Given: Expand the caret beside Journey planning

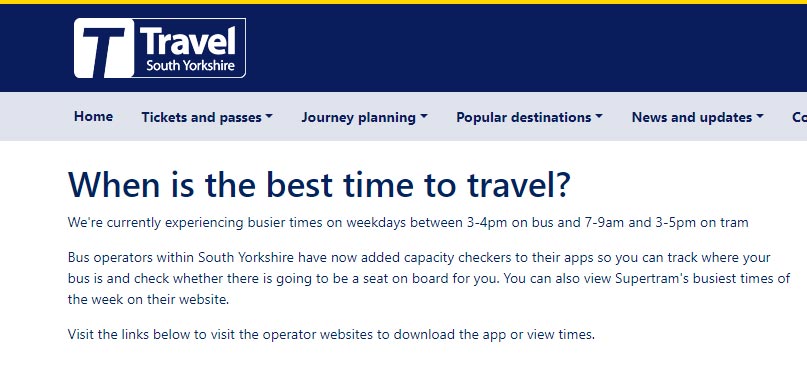Looking at the screenshot, I should [424, 117].
